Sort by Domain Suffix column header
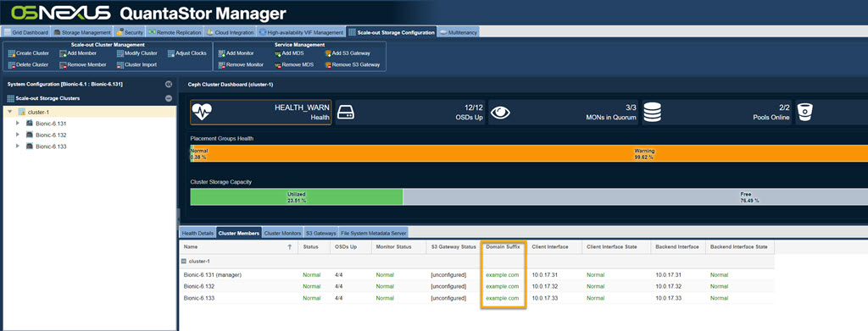868x331 pixels. coord(503,247)
